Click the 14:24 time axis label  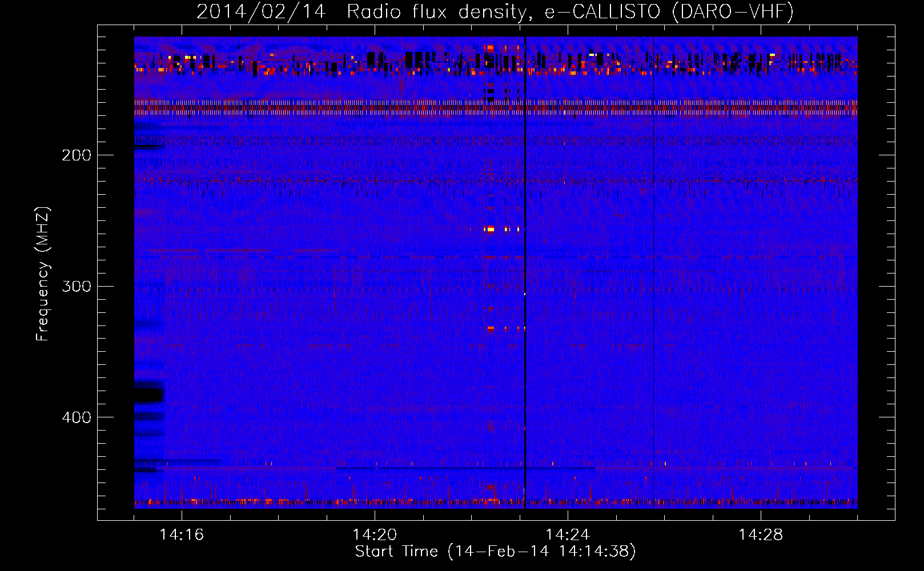point(568,535)
